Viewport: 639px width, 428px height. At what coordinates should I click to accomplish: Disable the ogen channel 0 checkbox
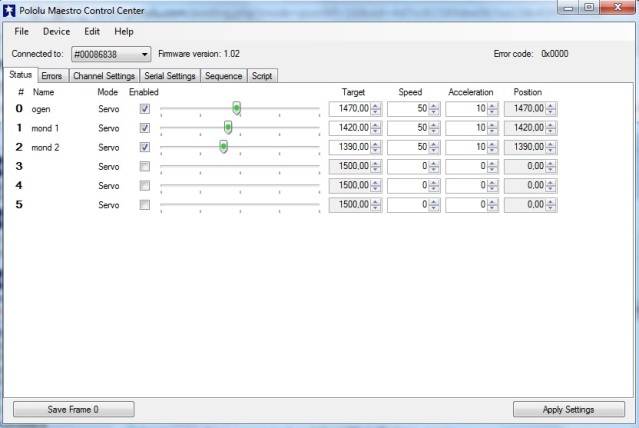(145, 108)
